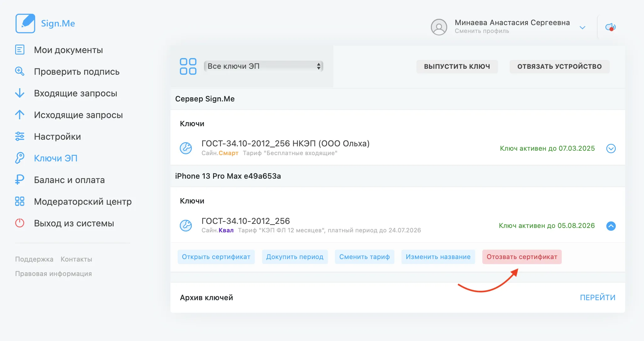This screenshot has width=644, height=341.
Task: Click the Sign.Me logo icon
Action: pos(25,24)
